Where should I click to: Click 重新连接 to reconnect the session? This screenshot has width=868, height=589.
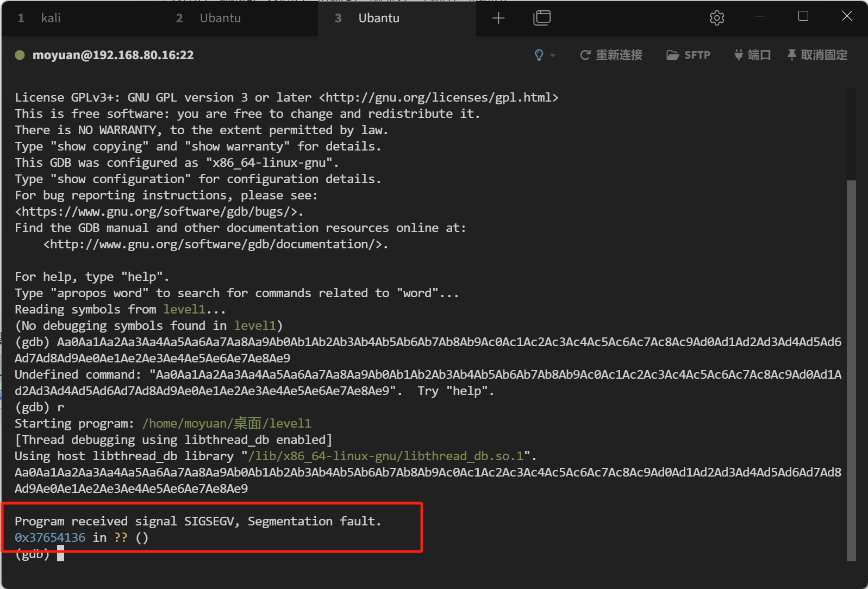pyautogui.click(x=611, y=55)
